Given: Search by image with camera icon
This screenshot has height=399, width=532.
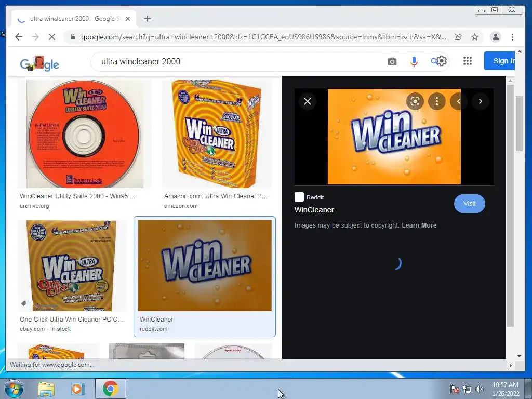Looking at the screenshot, I should click(392, 61).
